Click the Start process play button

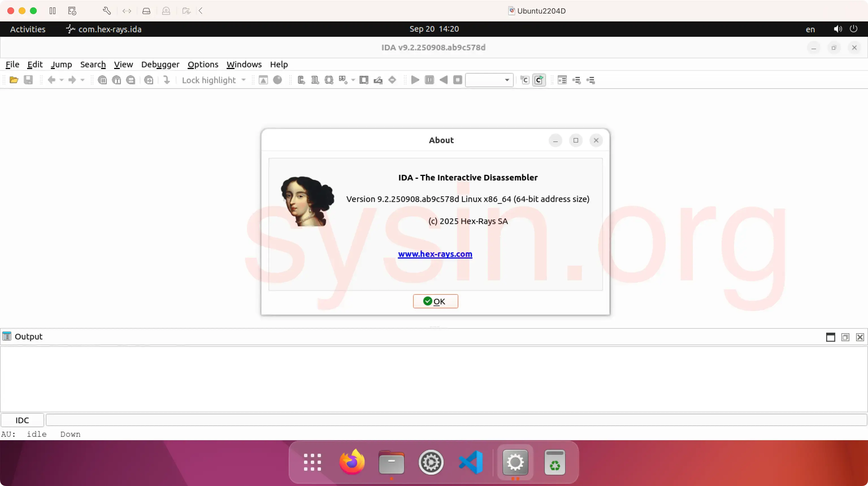415,80
